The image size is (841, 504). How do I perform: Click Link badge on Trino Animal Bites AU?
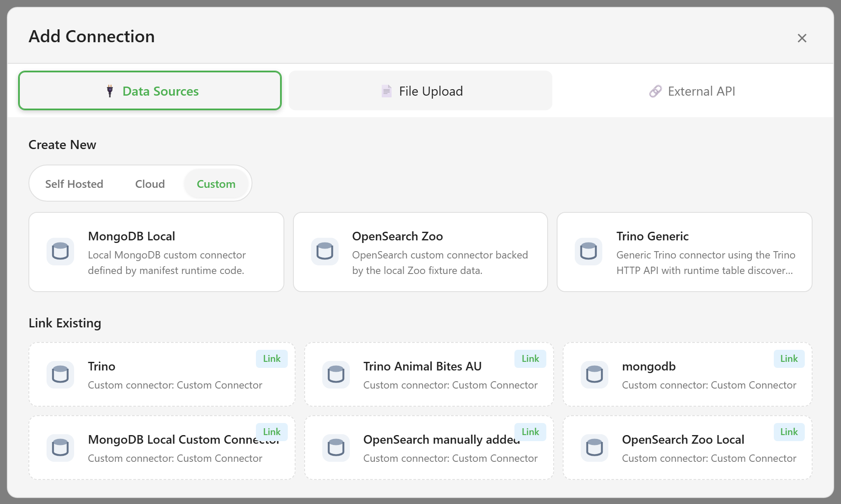point(530,358)
